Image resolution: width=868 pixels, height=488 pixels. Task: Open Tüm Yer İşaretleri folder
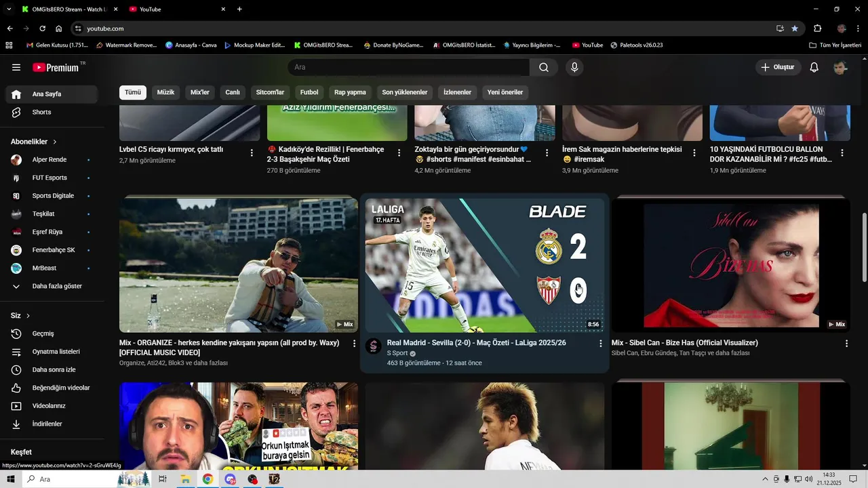point(835,45)
